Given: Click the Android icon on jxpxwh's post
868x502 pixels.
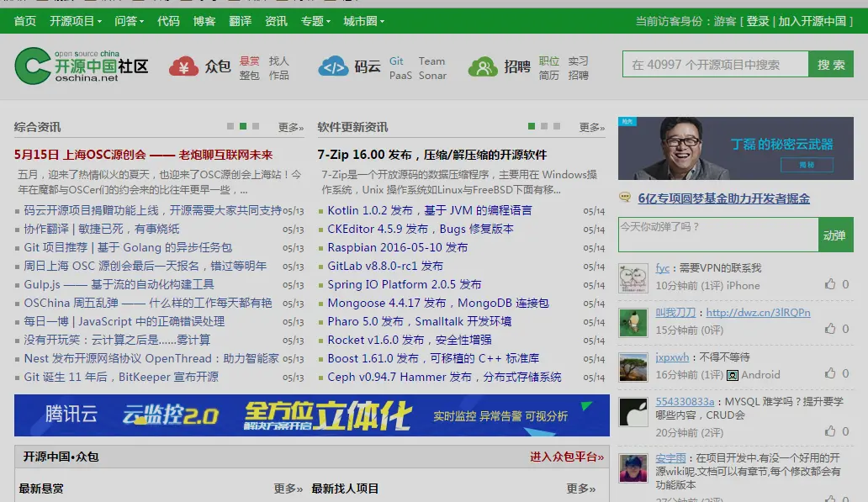Looking at the screenshot, I should click(732, 375).
